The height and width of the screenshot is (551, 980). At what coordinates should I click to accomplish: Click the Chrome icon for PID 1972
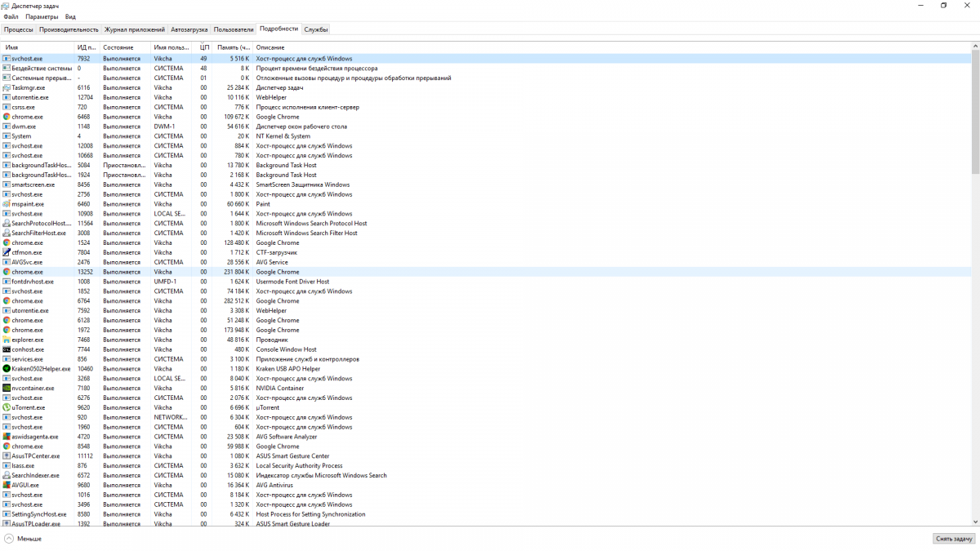point(7,330)
